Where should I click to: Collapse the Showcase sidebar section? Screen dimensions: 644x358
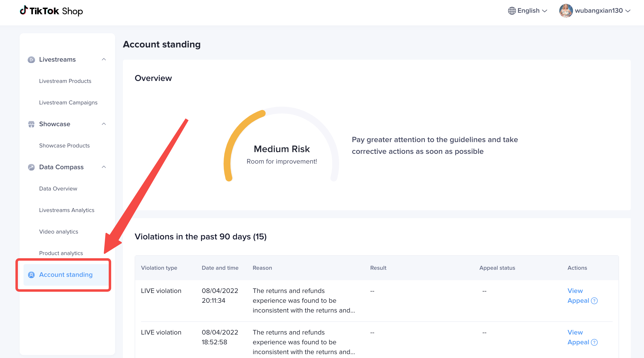click(104, 124)
